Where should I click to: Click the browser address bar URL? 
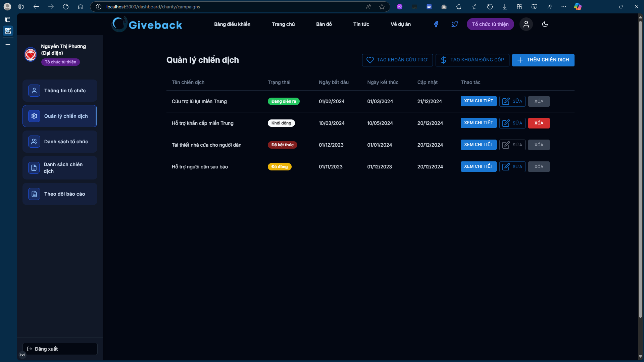(x=153, y=7)
